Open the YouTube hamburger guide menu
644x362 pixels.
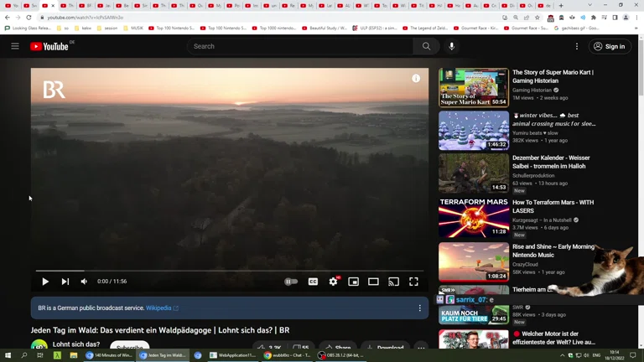pos(15,46)
